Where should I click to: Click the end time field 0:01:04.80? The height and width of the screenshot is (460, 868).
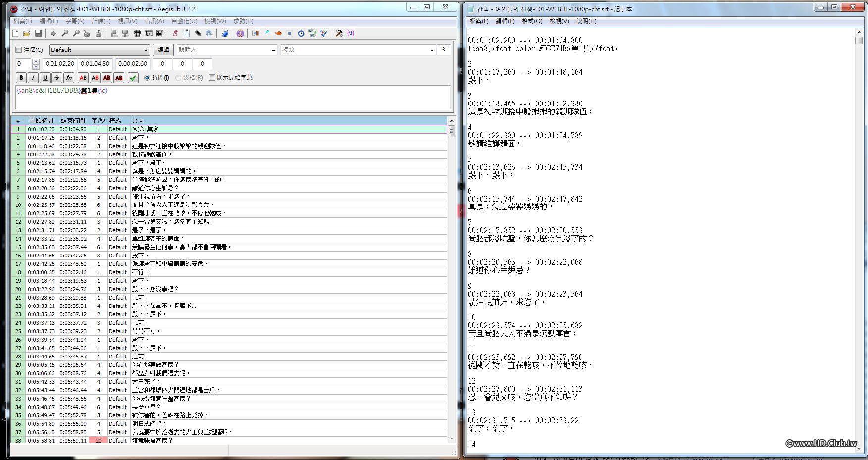pos(95,64)
